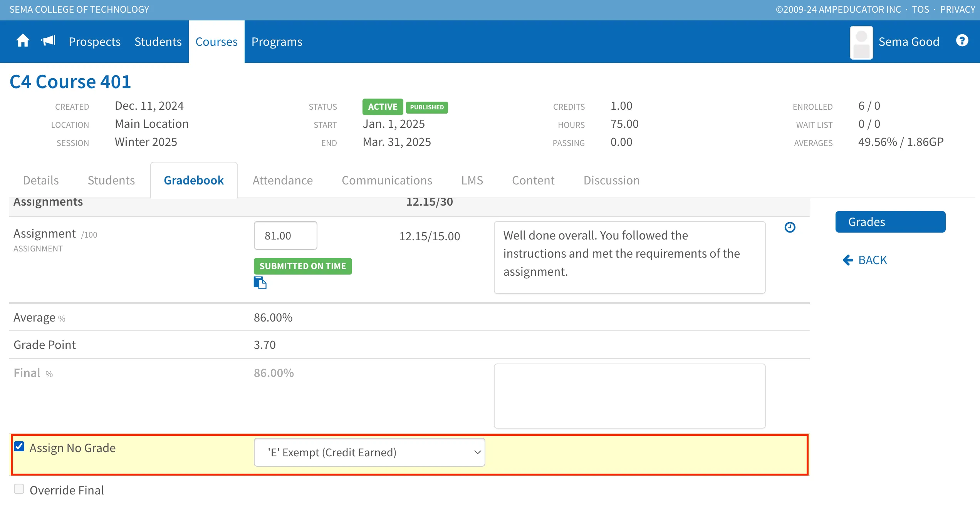Switch to the Students course tab
Image resolution: width=980 pixels, height=506 pixels.
[x=111, y=180]
